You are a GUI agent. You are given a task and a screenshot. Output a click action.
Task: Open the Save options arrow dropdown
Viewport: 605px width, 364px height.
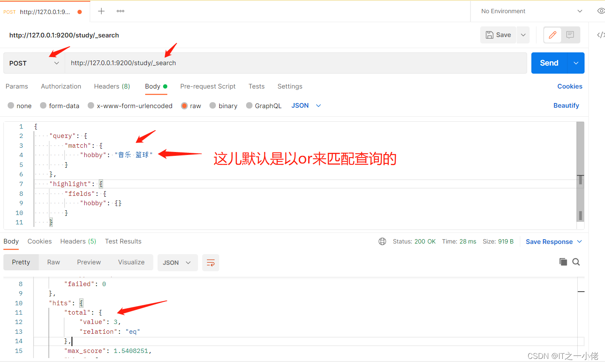coord(523,35)
